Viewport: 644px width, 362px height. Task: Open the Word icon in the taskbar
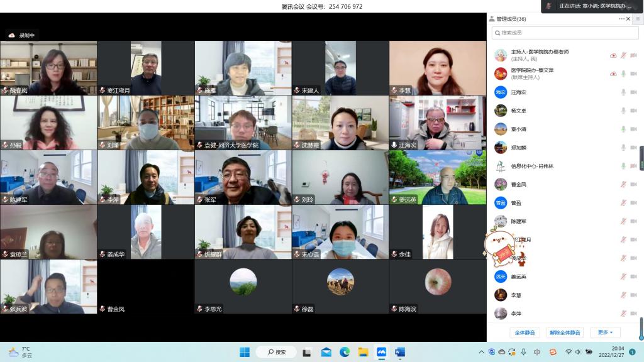pos(400,352)
